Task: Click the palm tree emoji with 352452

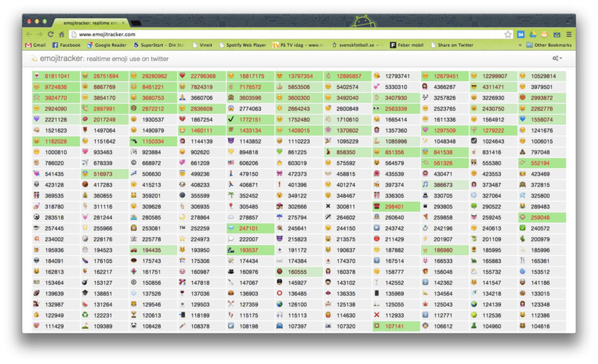Action: (x=231, y=196)
